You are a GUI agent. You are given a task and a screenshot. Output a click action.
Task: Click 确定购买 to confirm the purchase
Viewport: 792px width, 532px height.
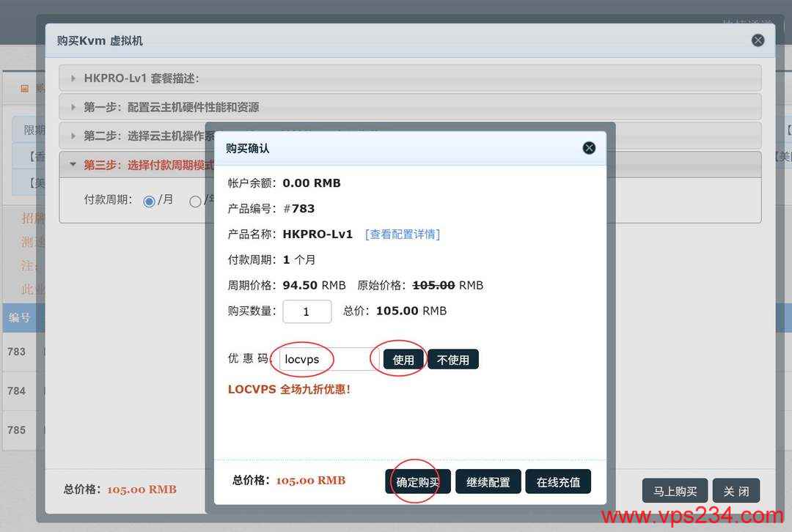point(417,481)
